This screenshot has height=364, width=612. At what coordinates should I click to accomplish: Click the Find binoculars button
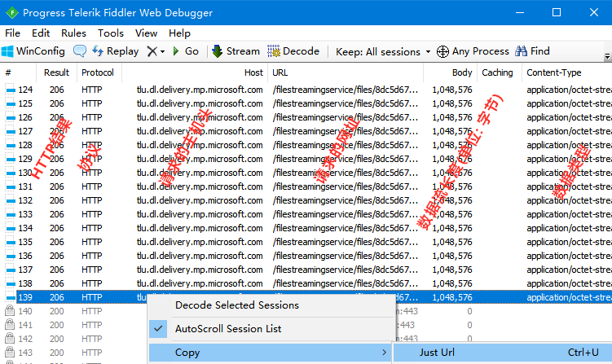click(x=532, y=51)
